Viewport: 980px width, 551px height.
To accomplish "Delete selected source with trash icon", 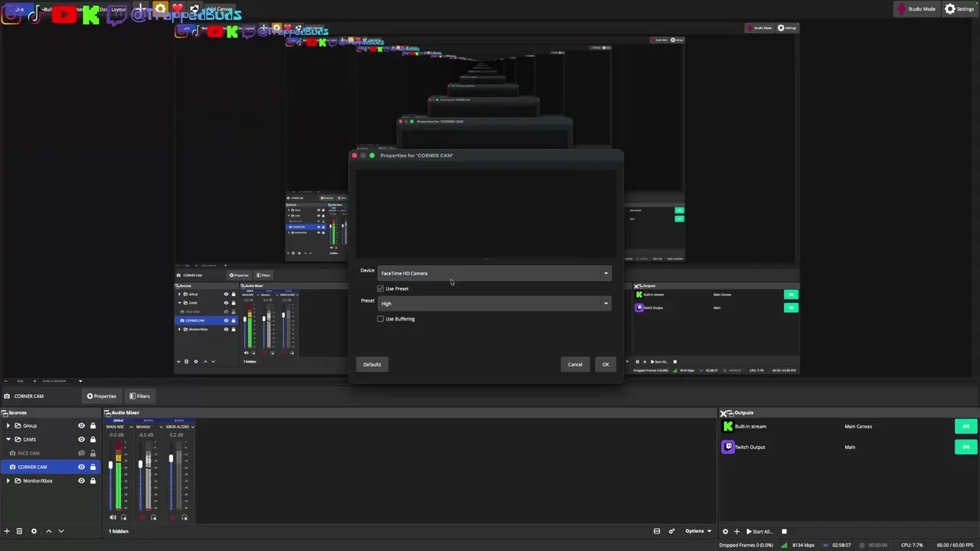I will 19,531.
